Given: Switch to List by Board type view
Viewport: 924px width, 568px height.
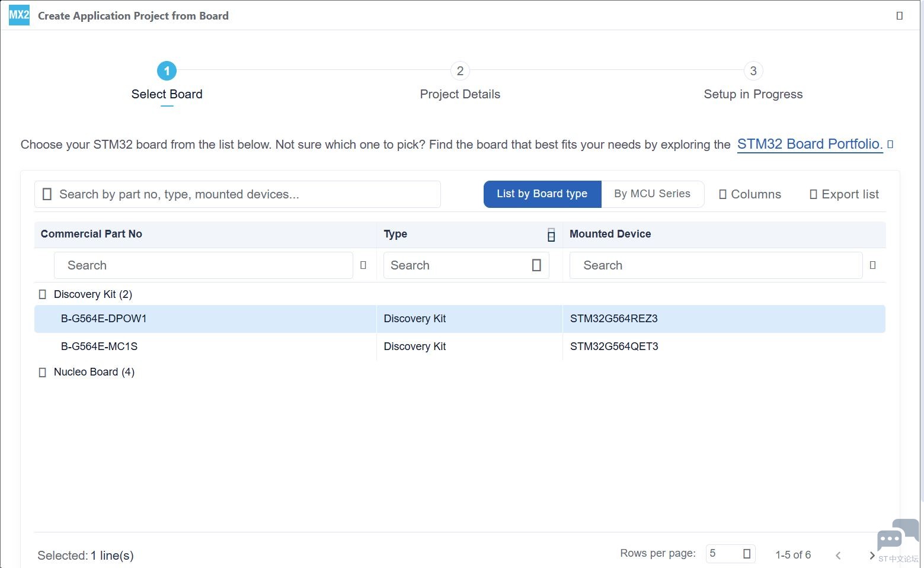Looking at the screenshot, I should click(542, 194).
